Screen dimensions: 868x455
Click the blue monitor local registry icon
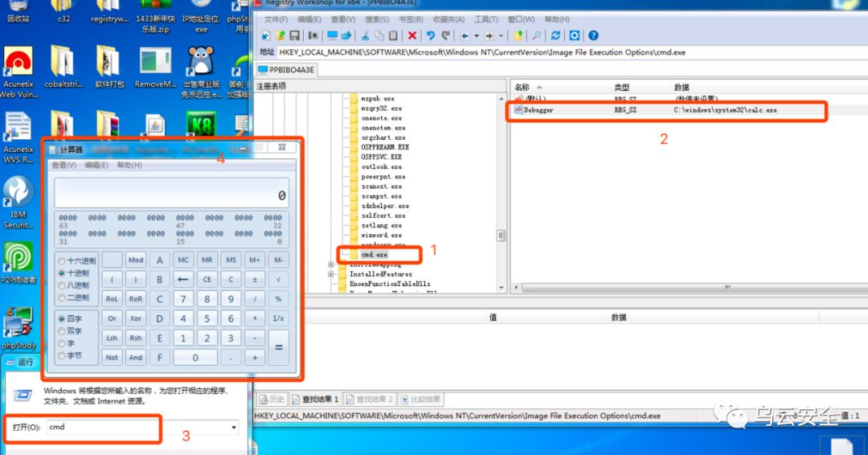point(332,35)
